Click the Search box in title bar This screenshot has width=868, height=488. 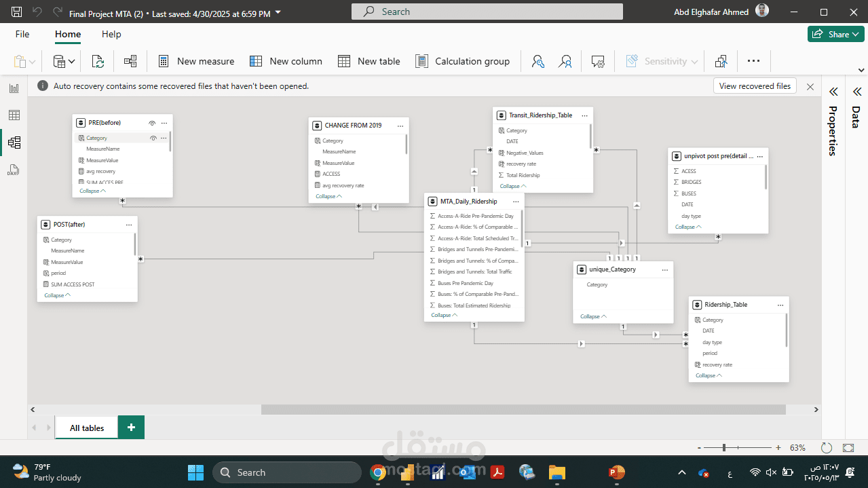pos(487,12)
